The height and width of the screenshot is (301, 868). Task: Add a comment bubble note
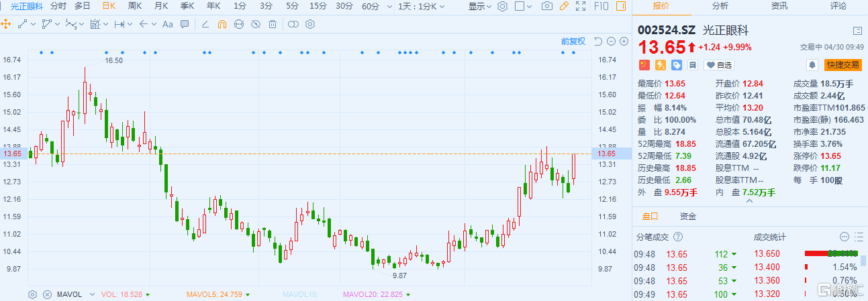click(x=185, y=24)
